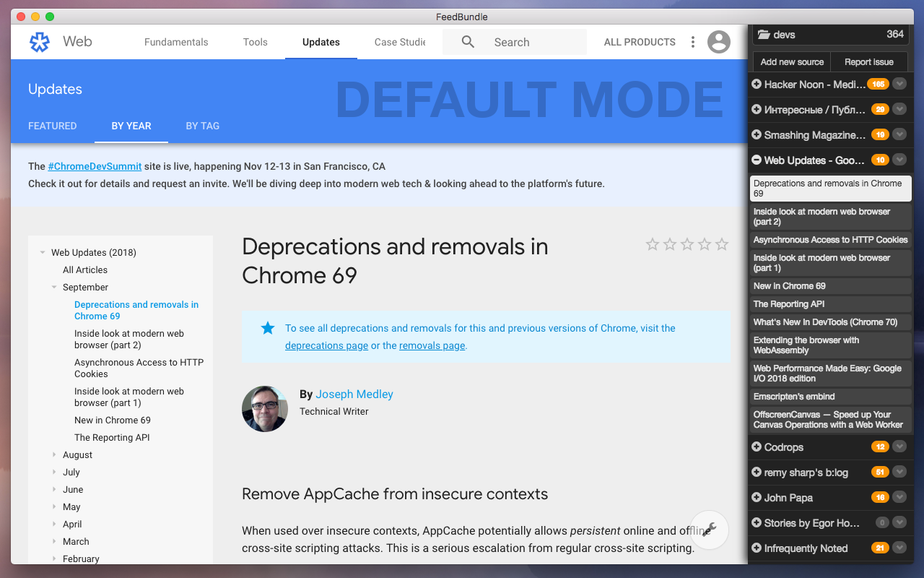Open the devs folder icon

point(763,35)
